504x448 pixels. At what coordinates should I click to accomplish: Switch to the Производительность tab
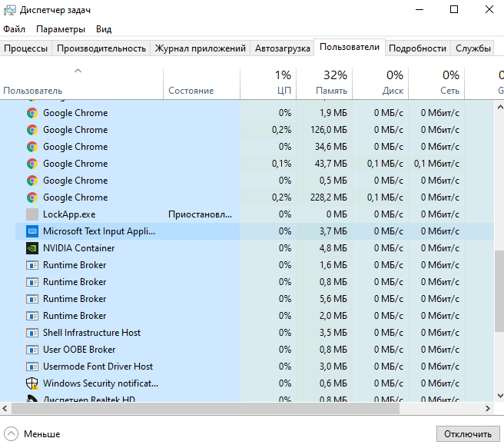[x=101, y=48]
